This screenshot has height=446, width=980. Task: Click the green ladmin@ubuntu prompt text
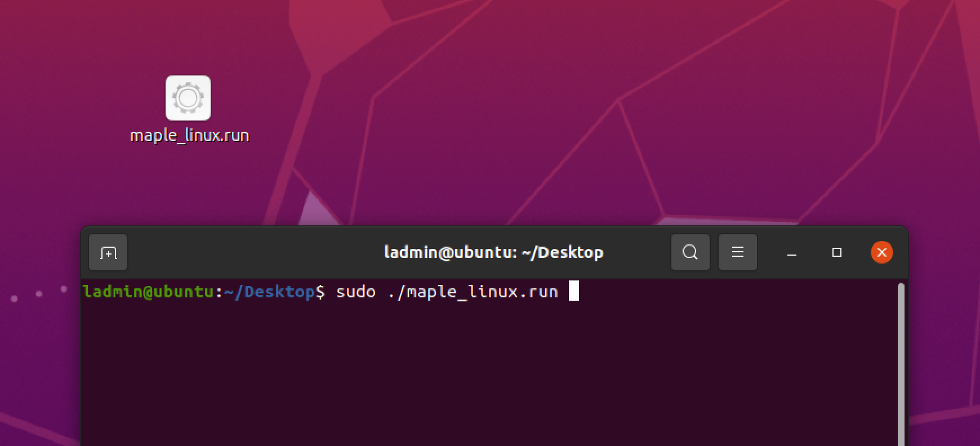149,292
